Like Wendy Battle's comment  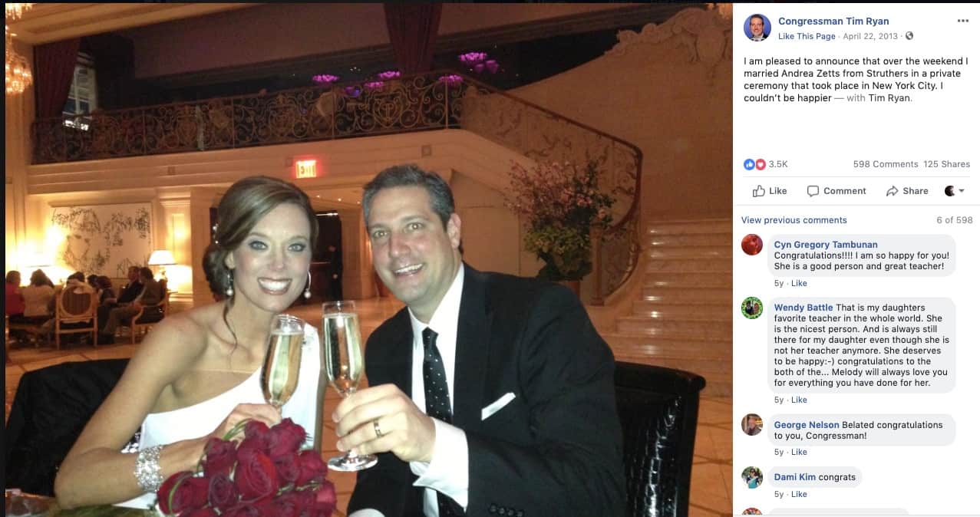coord(799,400)
